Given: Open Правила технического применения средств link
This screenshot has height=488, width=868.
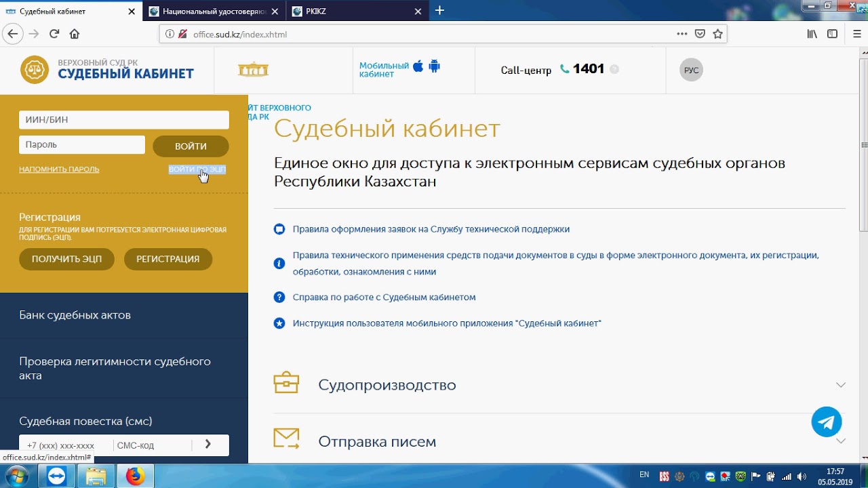Looking at the screenshot, I should point(556,264).
